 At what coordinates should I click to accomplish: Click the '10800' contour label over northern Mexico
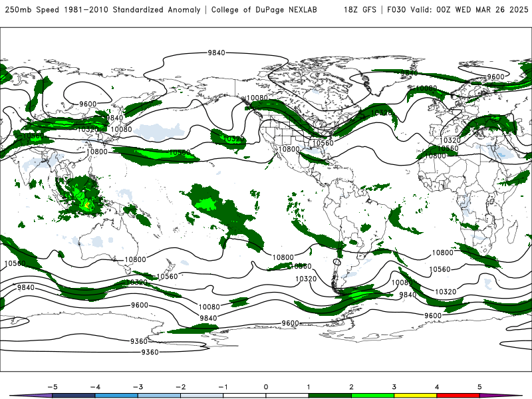pyautogui.click(x=289, y=149)
